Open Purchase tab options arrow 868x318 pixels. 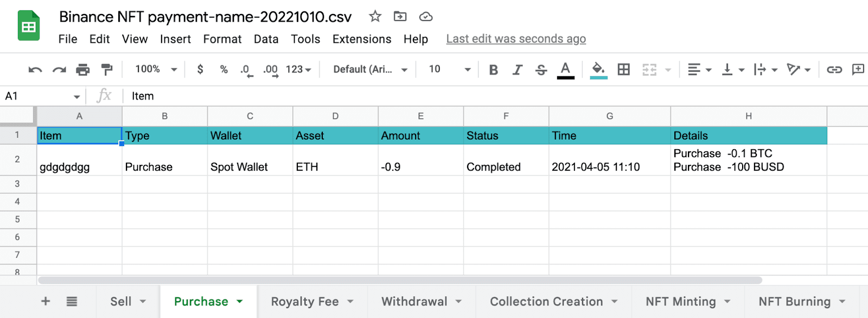(239, 301)
